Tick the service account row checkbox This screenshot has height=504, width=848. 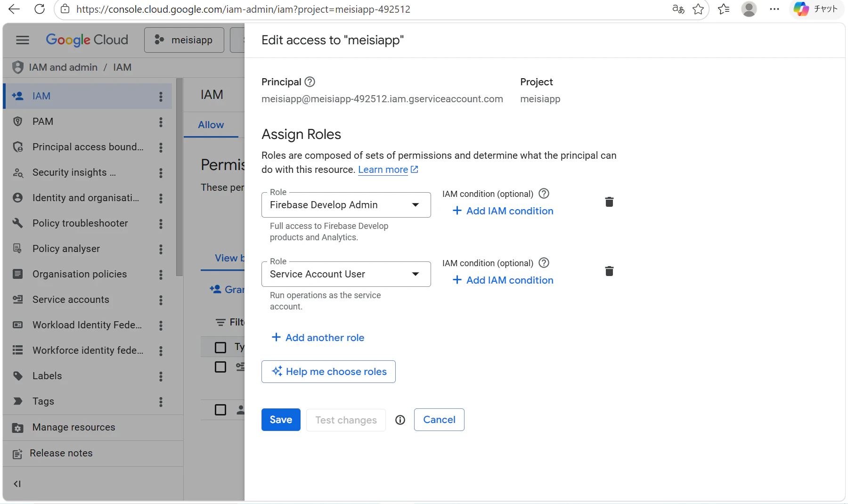pos(220,367)
